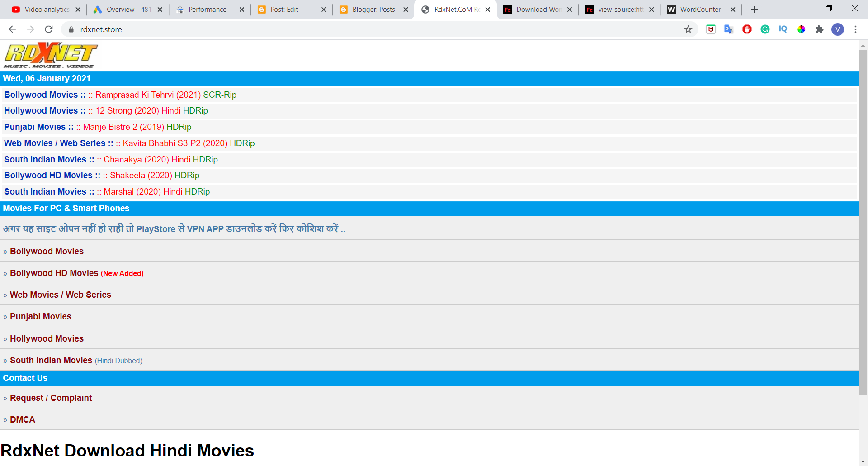Open the Google Translate extension
This screenshot has width=868, height=466.
tap(729, 29)
